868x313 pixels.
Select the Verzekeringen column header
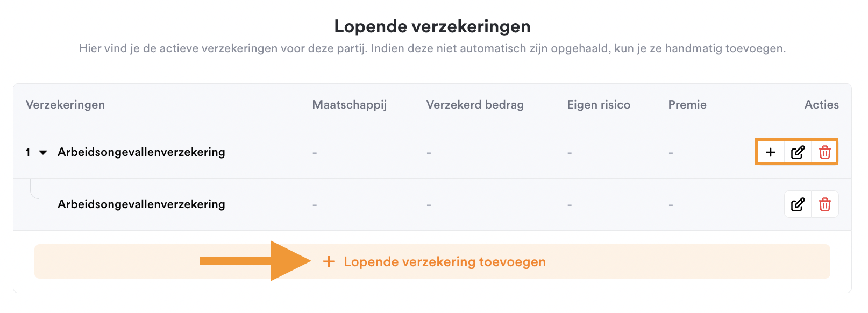pyautogui.click(x=65, y=105)
